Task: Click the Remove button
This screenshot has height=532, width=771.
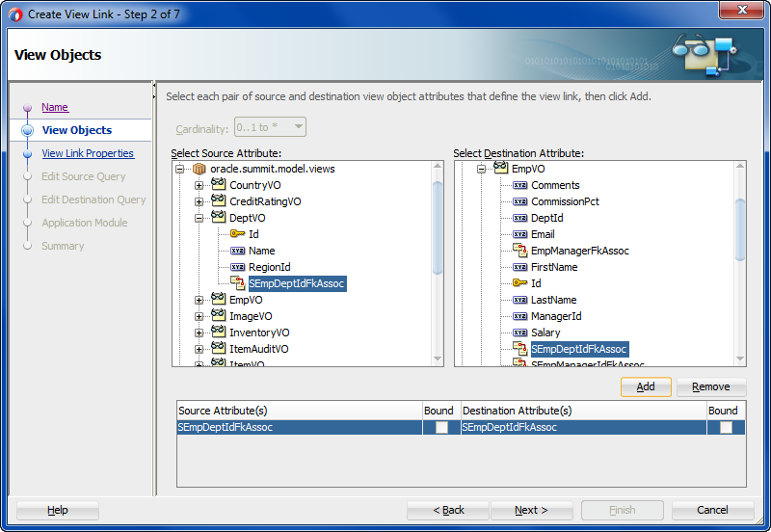Action: click(711, 387)
